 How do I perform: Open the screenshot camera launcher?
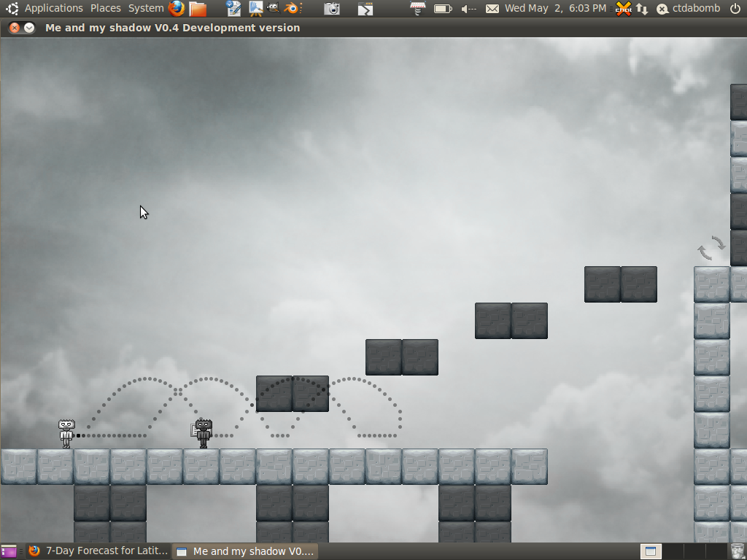click(x=332, y=9)
